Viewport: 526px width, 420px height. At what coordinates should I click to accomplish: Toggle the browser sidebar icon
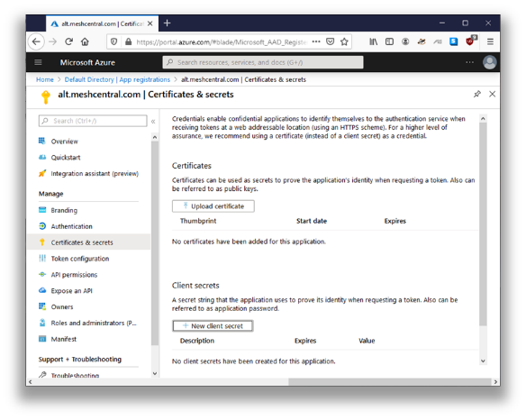389,41
